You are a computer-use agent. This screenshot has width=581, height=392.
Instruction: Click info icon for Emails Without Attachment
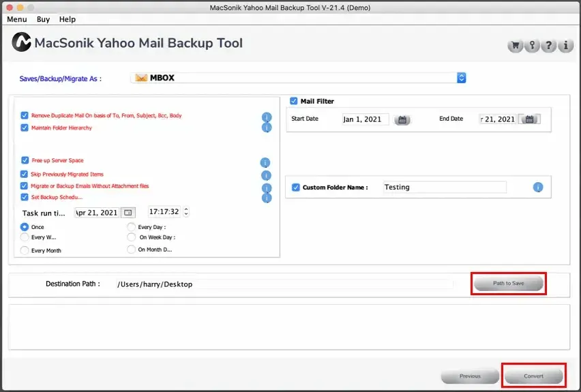click(x=267, y=187)
